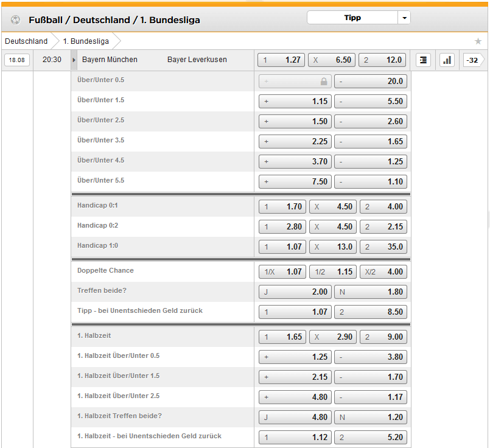
Task: Bet N on Treffen beide at 1.80
Action: pos(371,292)
